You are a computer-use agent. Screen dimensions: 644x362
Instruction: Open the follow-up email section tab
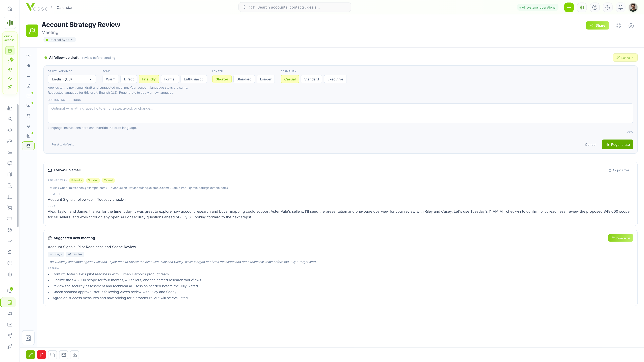(29, 146)
